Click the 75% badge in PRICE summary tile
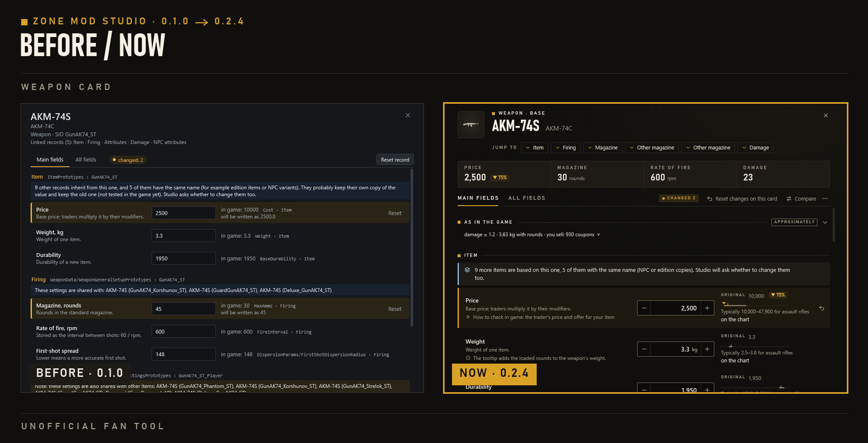Image resolution: width=868 pixels, height=443 pixels. 500,178
